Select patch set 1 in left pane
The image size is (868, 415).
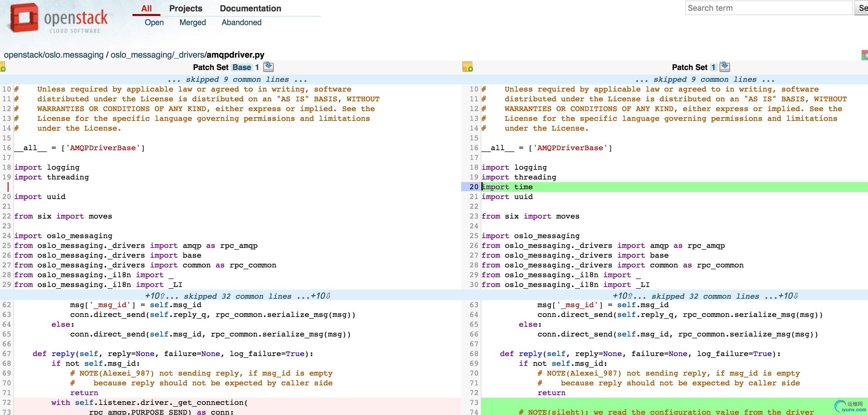coord(257,67)
